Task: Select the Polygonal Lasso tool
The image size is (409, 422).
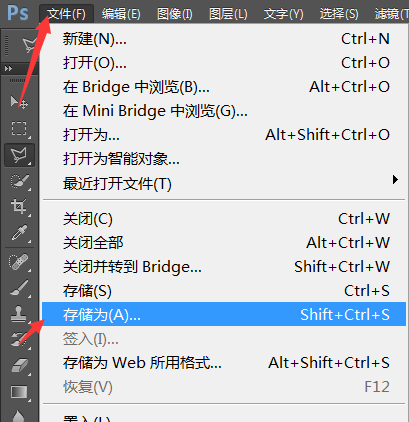Action: coord(19,155)
